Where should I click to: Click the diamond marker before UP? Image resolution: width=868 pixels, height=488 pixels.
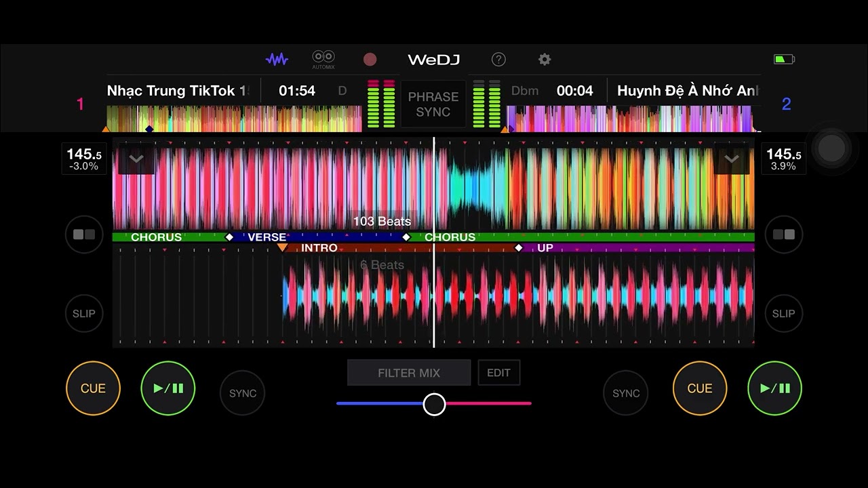(x=519, y=248)
